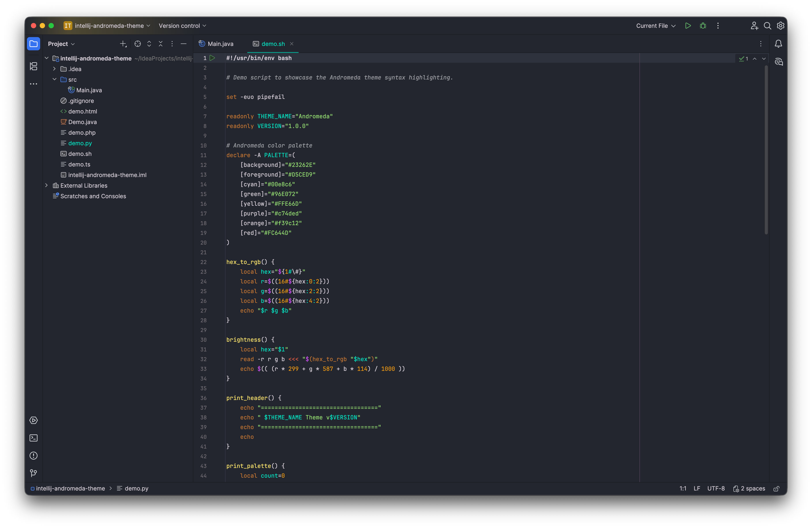812x528 pixels.
Task: Open the Structure tool window
Action: pos(34,66)
